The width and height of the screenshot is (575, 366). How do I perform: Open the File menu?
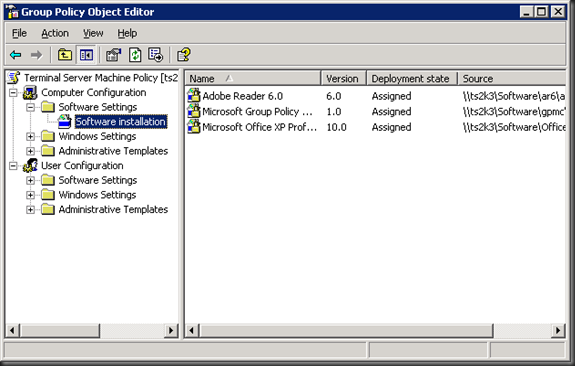pos(19,33)
